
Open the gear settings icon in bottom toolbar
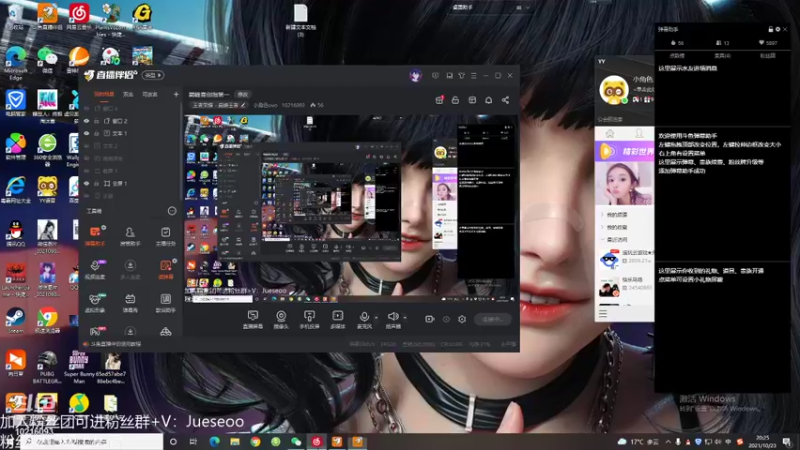click(x=462, y=319)
